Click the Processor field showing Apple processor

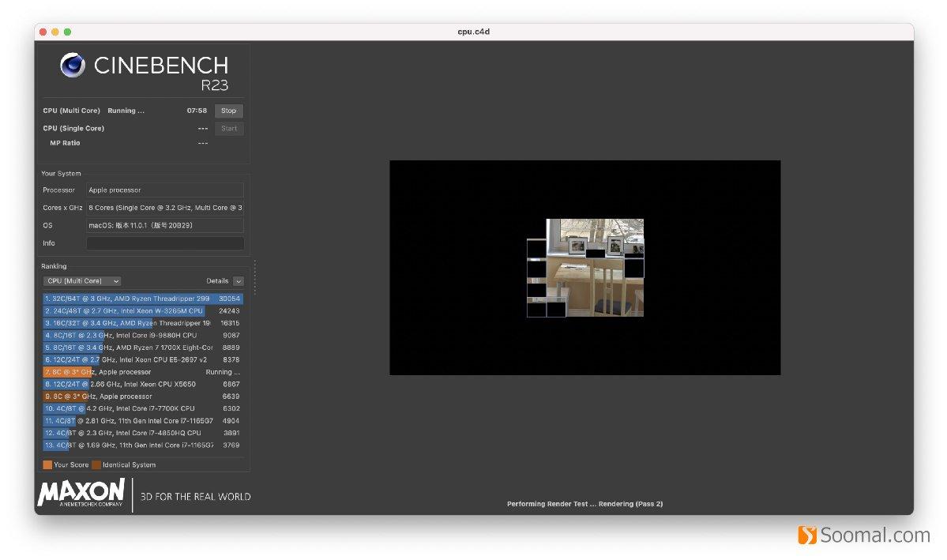point(165,190)
